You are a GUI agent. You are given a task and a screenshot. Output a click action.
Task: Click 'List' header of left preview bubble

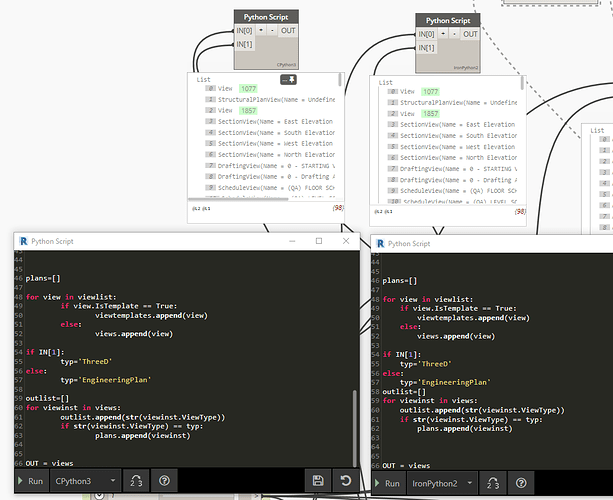pos(203,79)
